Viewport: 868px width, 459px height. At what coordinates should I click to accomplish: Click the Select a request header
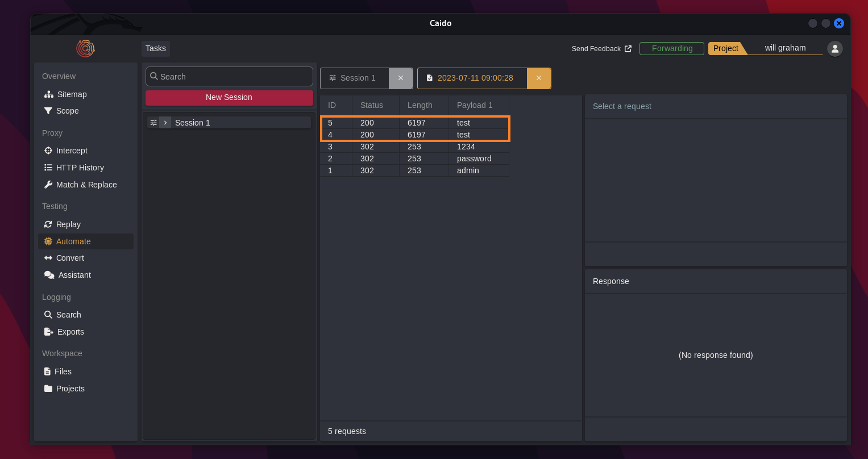pyautogui.click(x=716, y=106)
